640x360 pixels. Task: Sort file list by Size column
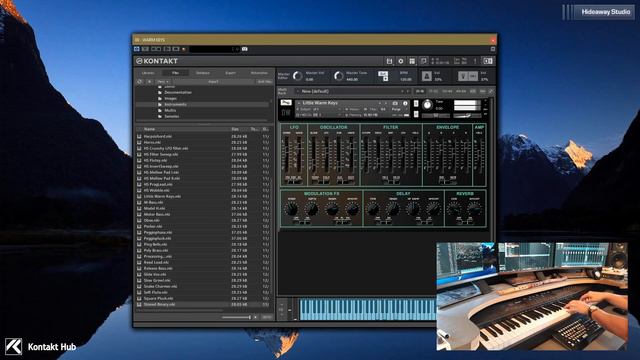click(235, 129)
